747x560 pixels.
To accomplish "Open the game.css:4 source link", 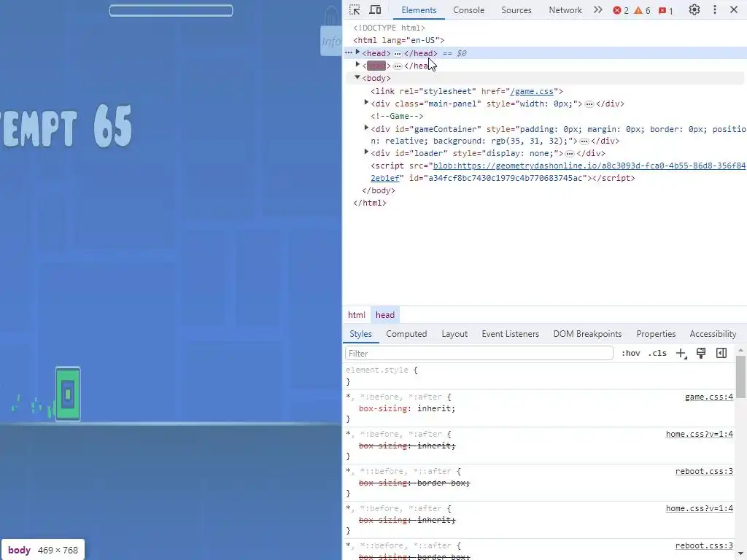I will pos(709,397).
